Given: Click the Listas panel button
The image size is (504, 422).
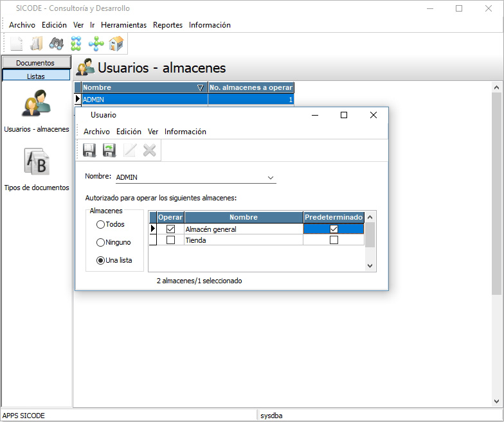Looking at the screenshot, I should point(36,76).
